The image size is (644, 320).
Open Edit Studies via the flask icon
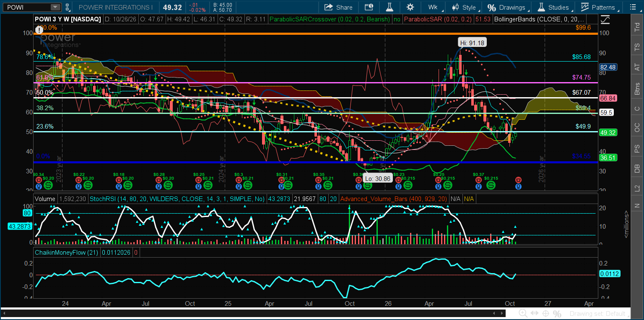pos(390,7)
